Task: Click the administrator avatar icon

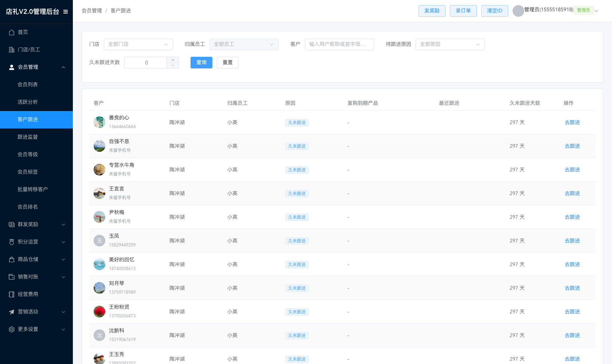Action: click(x=518, y=11)
